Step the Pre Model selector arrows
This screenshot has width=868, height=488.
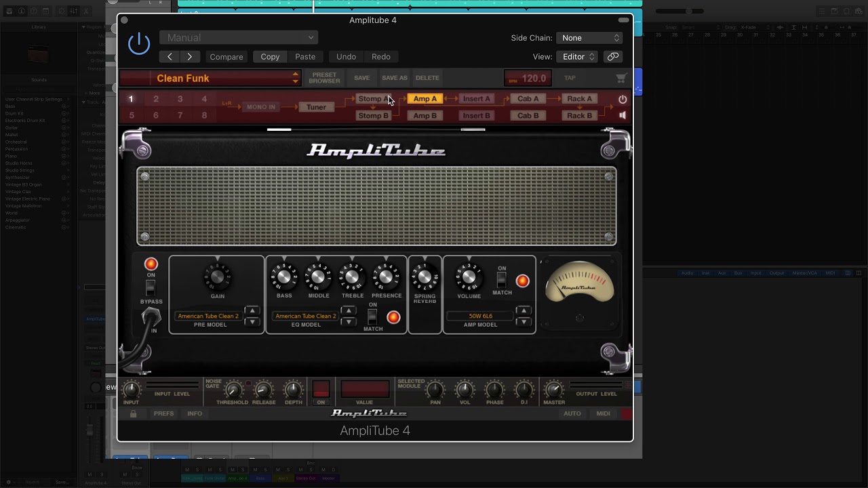[x=252, y=316]
